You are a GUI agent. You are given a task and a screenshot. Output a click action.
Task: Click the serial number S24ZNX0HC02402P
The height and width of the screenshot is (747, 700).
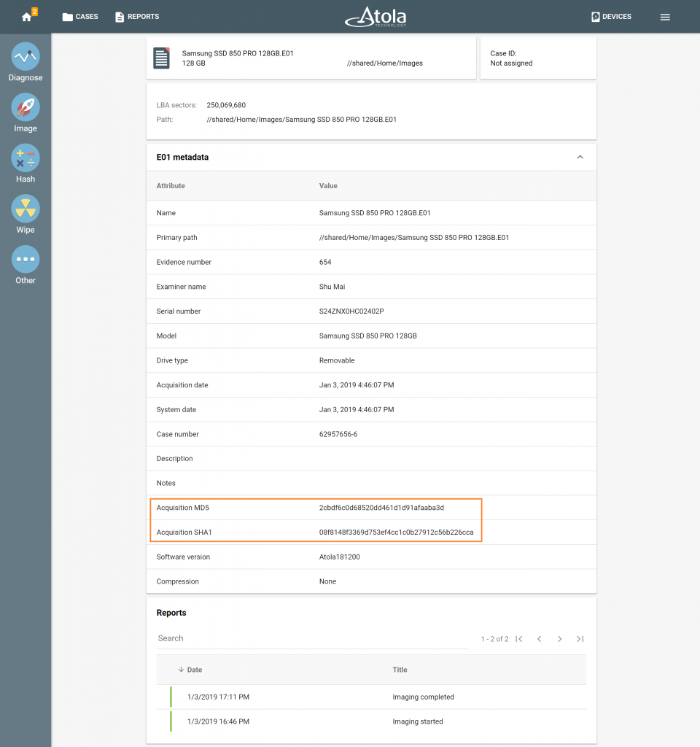[351, 311]
